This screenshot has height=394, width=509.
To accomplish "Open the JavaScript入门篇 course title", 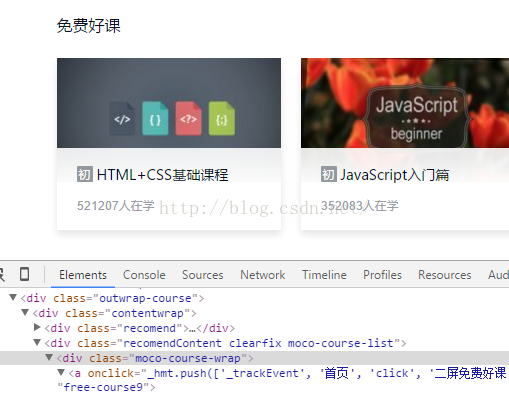I will click(395, 175).
